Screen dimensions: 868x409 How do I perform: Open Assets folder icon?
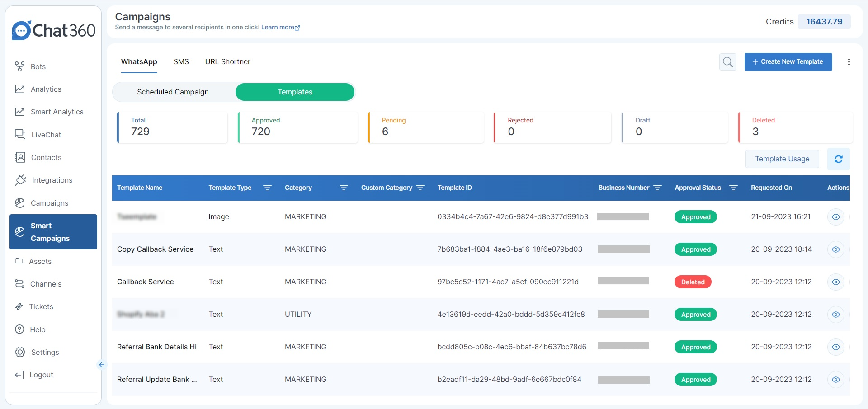19,261
